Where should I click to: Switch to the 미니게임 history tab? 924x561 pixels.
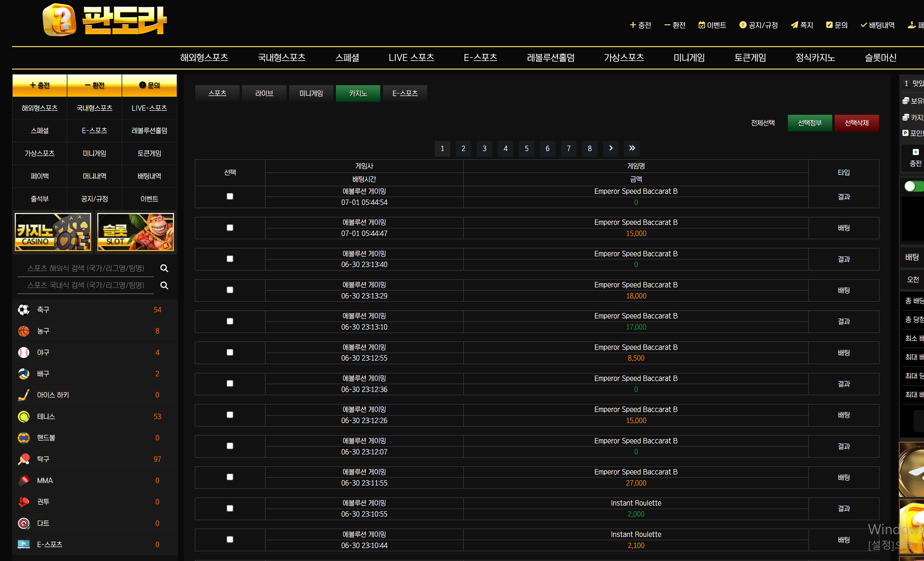click(x=311, y=93)
